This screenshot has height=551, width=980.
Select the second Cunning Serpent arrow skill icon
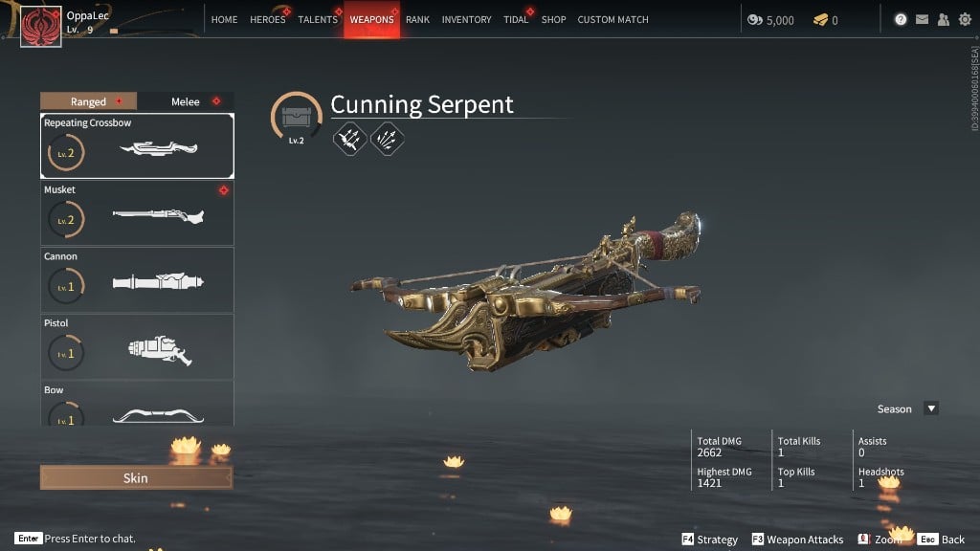point(387,139)
